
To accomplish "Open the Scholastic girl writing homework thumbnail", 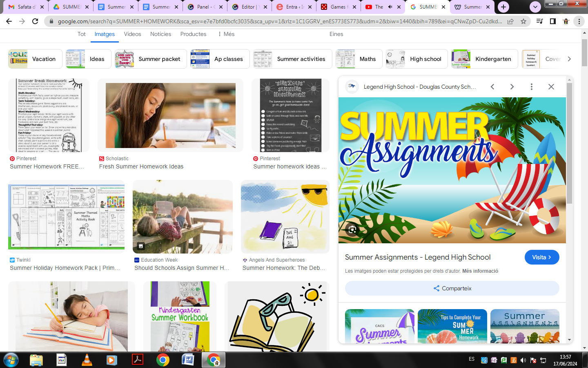I will 170,115.
